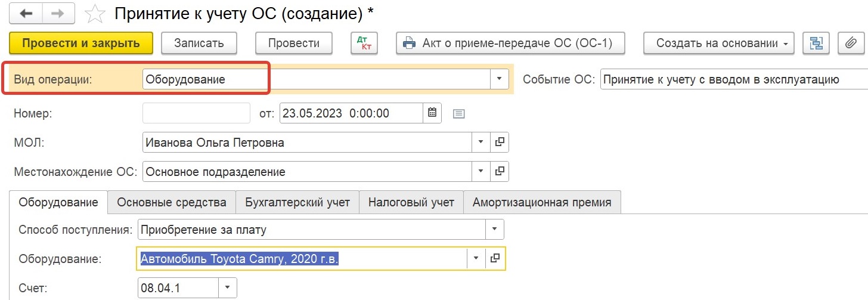This screenshot has width=868, height=300.
Task: Open the Местонахождение ОС record
Action: (500, 172)
